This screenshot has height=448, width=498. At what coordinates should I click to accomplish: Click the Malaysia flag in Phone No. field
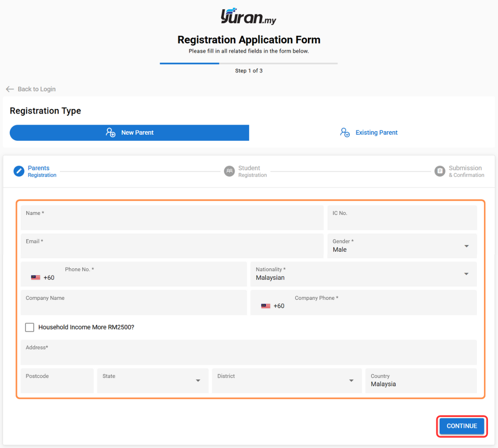click(x=35, y=278)
